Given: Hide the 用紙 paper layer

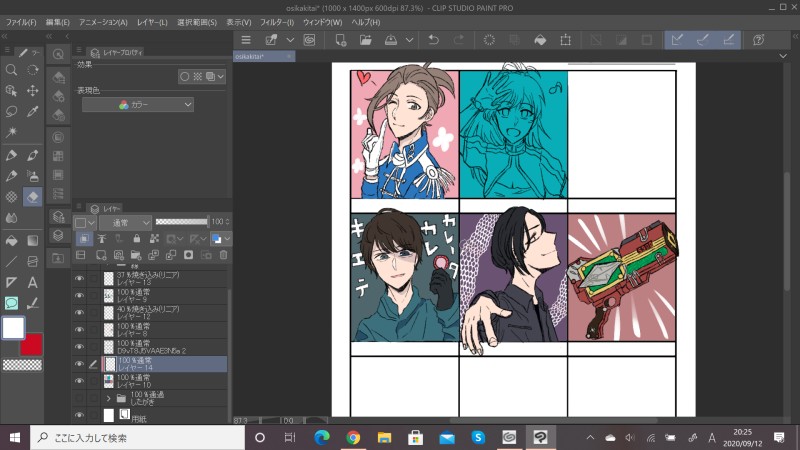Looking at the screenshot, I should tap(80, 415).
